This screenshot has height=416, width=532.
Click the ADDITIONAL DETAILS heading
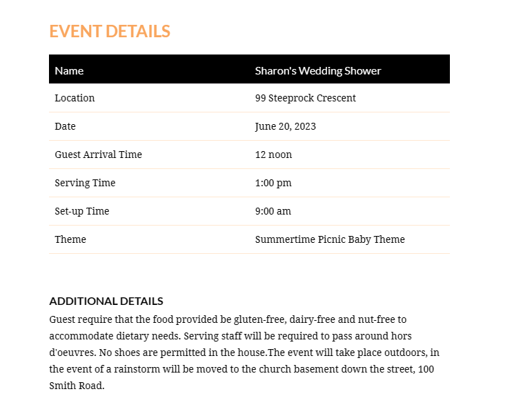(106, 301)
